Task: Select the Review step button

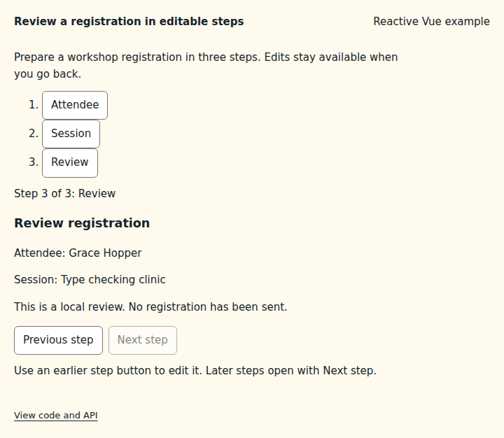Action: [x=70, y=162]
